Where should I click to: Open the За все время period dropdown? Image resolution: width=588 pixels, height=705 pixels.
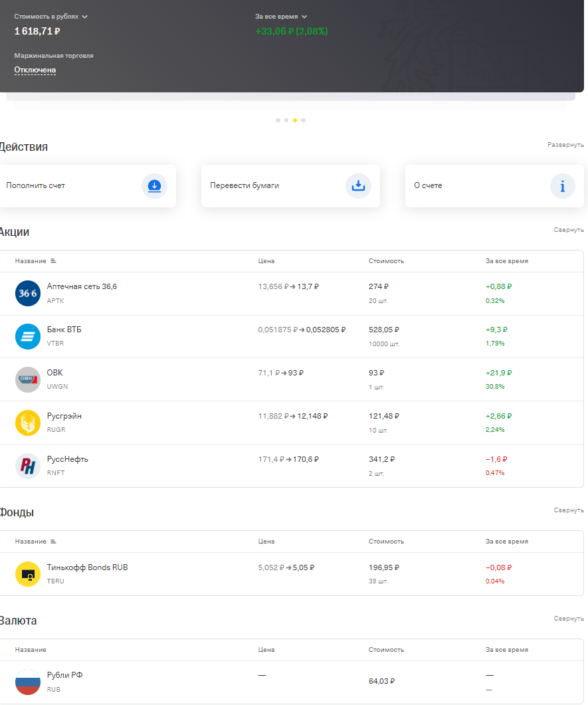281,16
